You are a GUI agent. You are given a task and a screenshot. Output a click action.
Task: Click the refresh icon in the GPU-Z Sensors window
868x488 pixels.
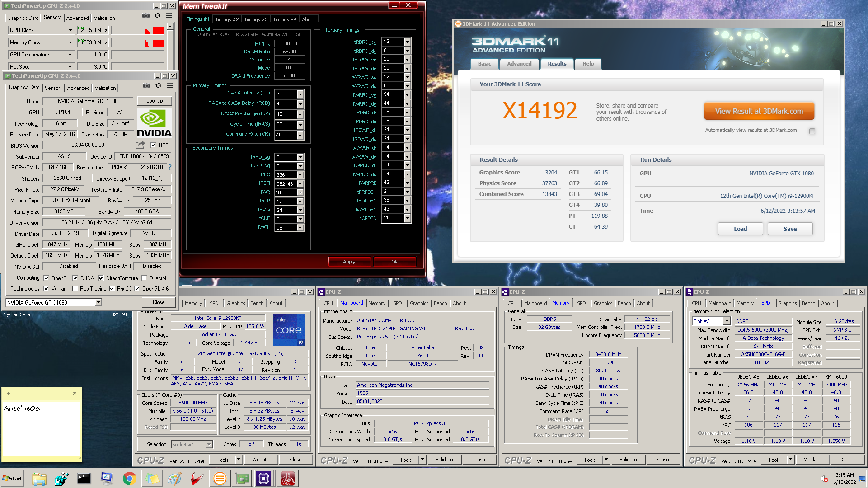(157, 16)
